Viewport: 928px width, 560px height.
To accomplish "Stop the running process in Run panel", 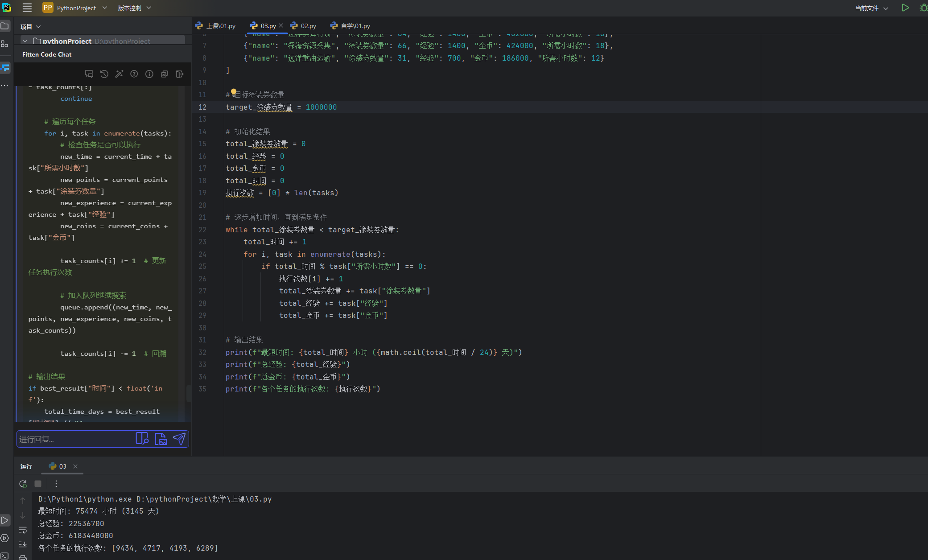I will point(38,484).
